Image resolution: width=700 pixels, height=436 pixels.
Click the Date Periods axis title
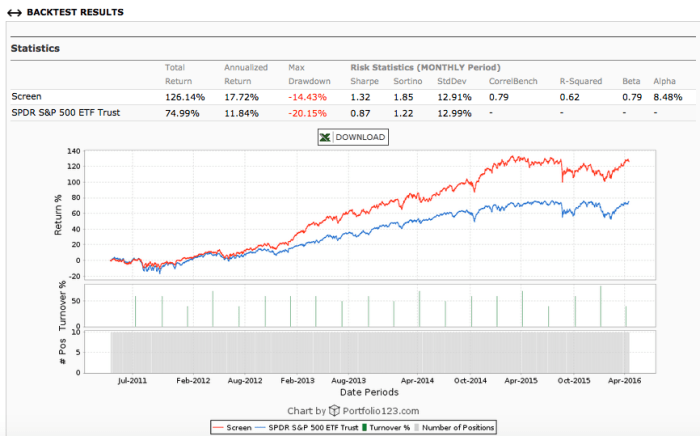(369, 392)
